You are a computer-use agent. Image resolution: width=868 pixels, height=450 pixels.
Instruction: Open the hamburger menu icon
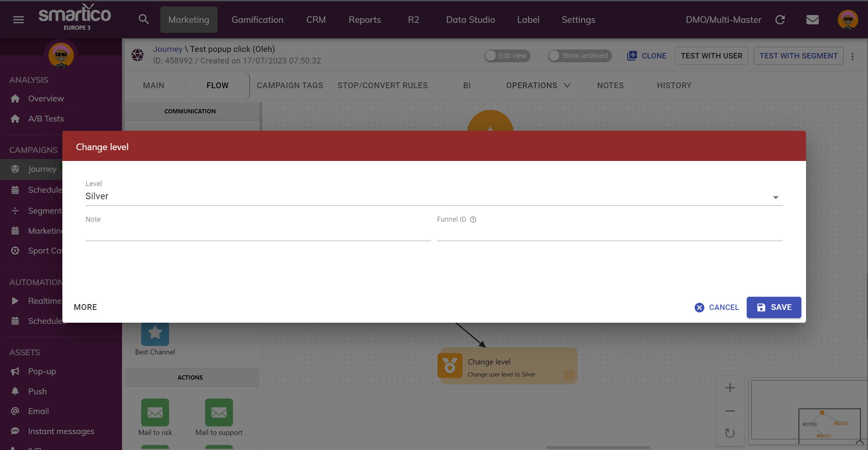[x=19, y=20]
